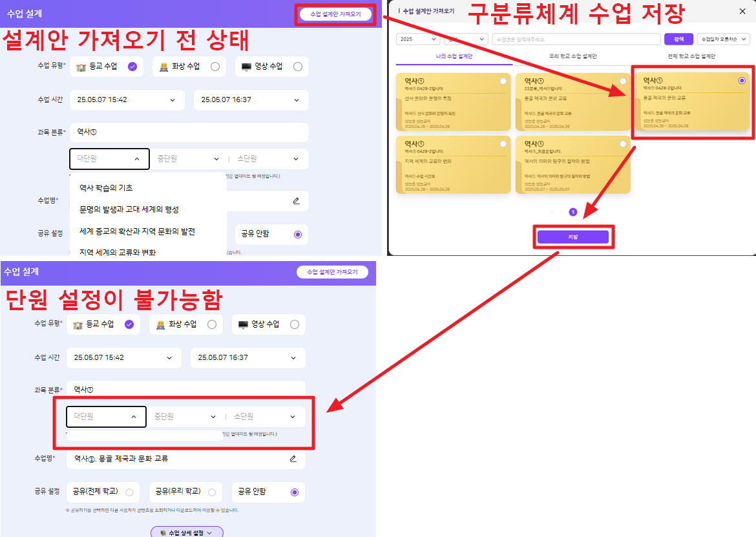
Task: Pick 문명의 발생과 고대 세계의 형성 unit option
Action: click(x=129, y=209)
